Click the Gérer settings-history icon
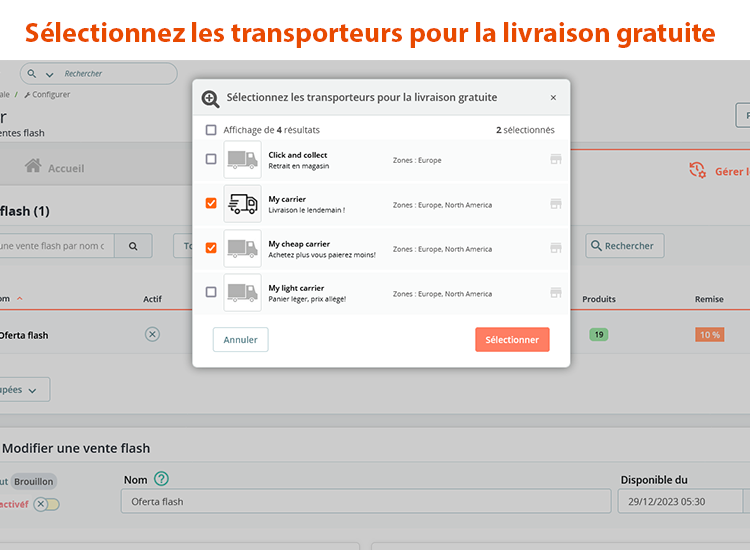The image size is (750, 550). (697, 170)
